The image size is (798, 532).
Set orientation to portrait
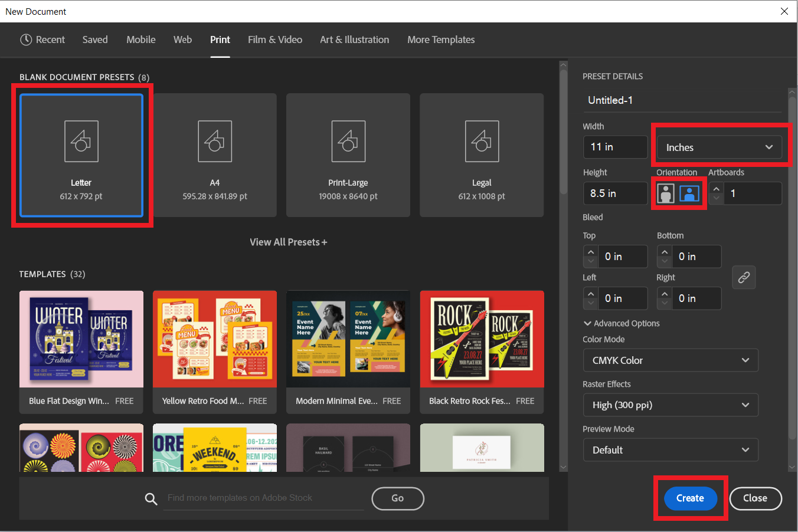coord(666,193)
